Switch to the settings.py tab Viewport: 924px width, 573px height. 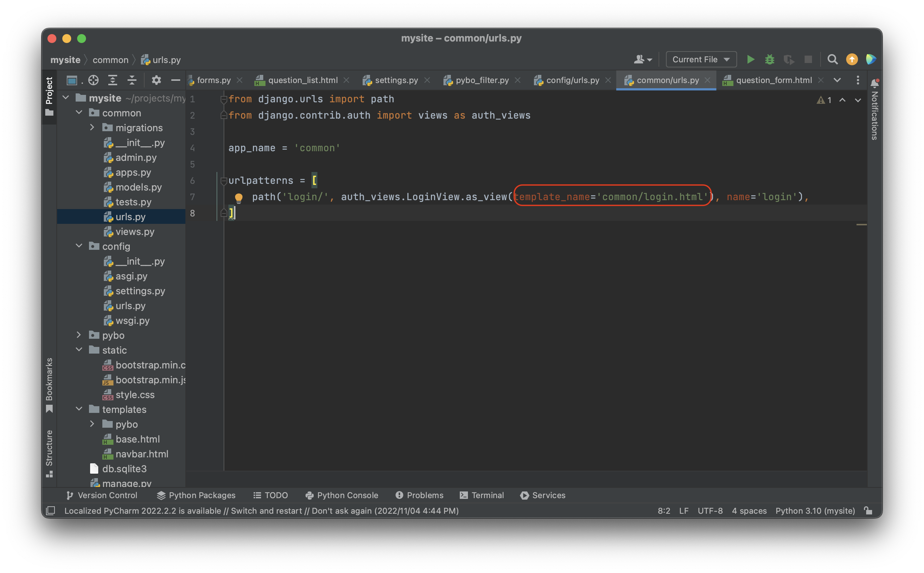pyautogui.click(x=396, y=80)
